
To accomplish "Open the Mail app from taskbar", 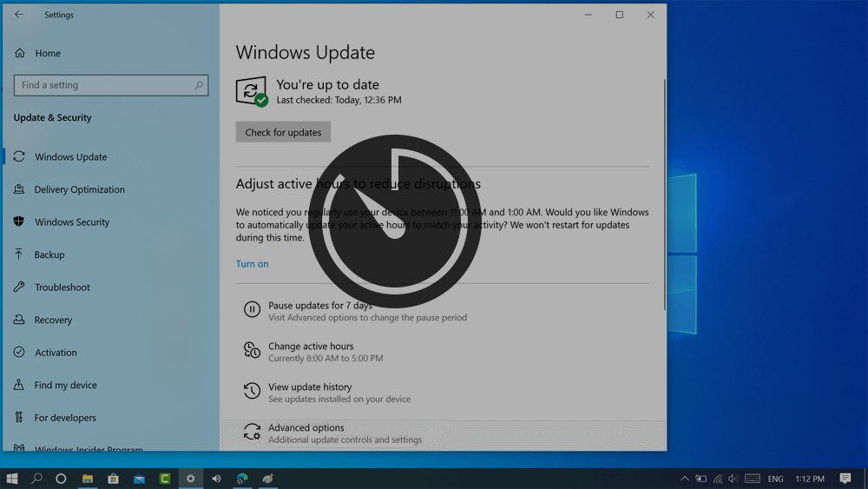I will click(139, 479).
